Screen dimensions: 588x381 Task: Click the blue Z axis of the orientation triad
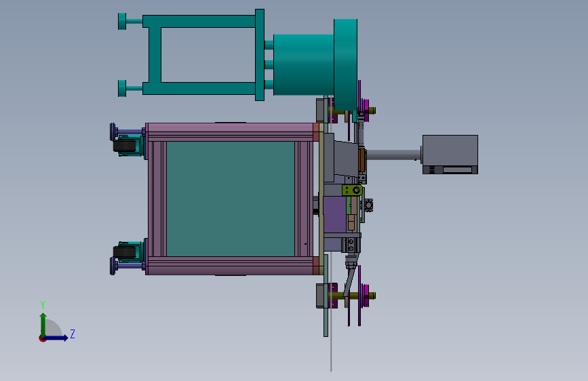click(56, 338)
